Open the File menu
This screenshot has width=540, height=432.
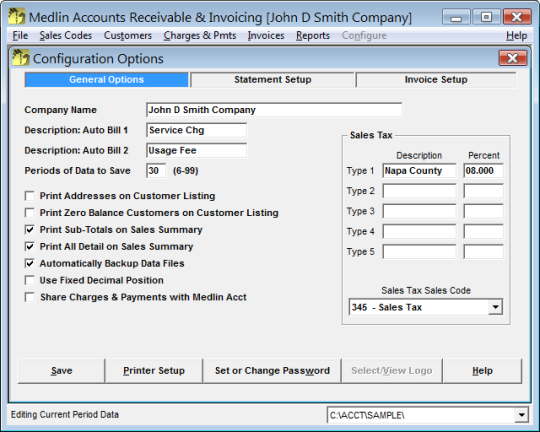20,35
